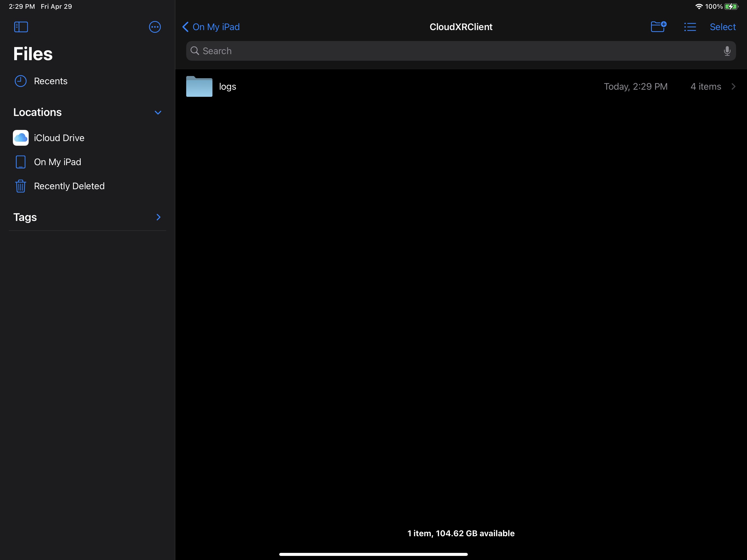Tap the battery indicator in status bar
The width and height of the screenshot is (747, 560).
pyautogui.click(x=731, y=6)
